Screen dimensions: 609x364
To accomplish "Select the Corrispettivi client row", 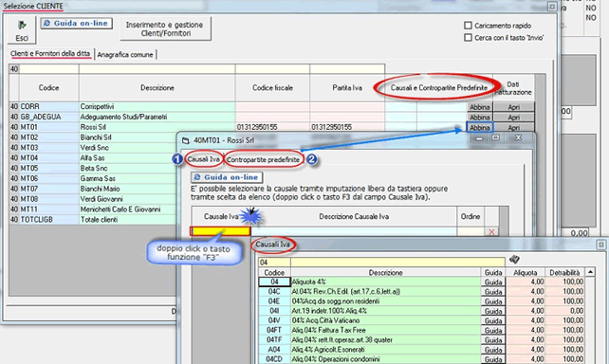I will 157,107.
